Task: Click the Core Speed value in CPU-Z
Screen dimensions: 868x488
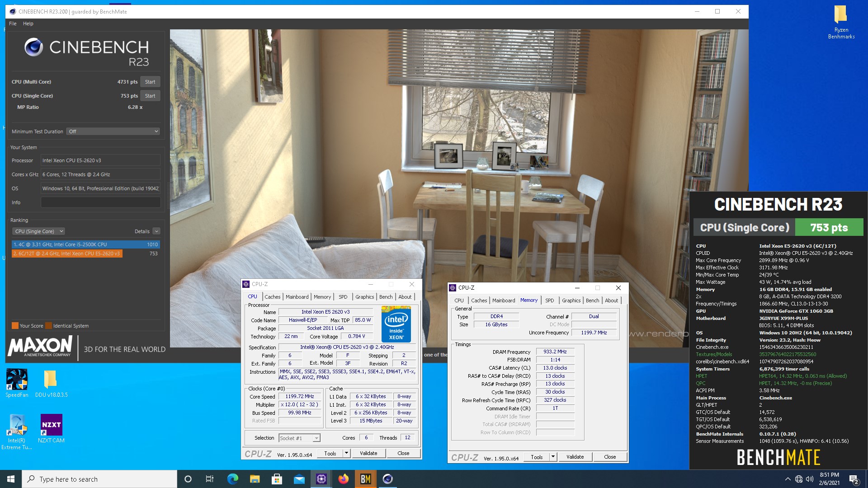Action: tap(300, 396)
